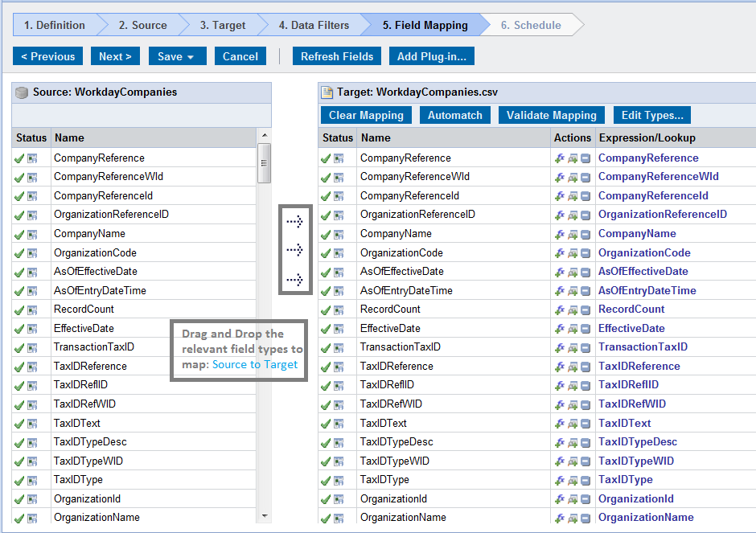
Task: Open lookup for target AsOfEffectiveDate row
Action: point(573,272)
